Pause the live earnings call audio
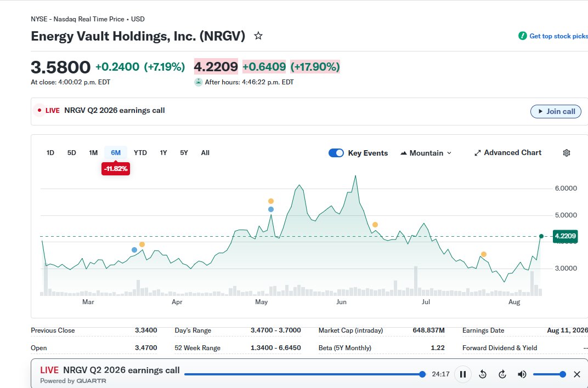 (x=463, y=374)
